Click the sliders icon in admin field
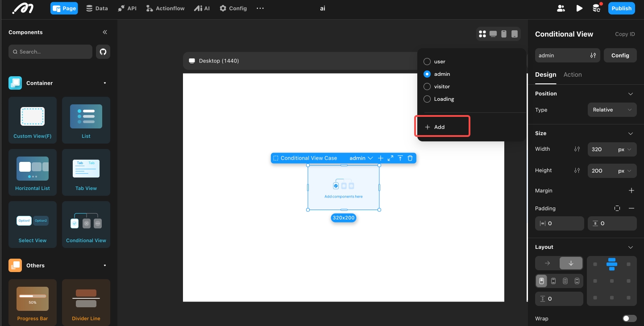 (x=593, y=55)
